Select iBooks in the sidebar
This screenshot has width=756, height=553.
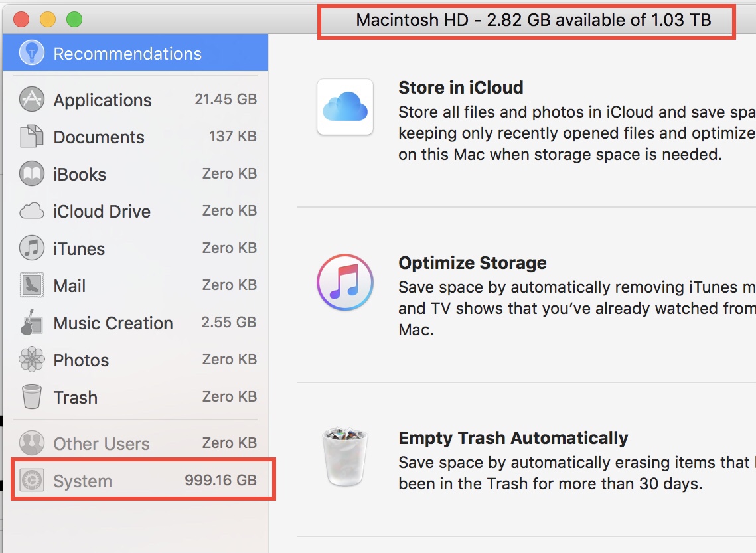[x=80, y=174]
